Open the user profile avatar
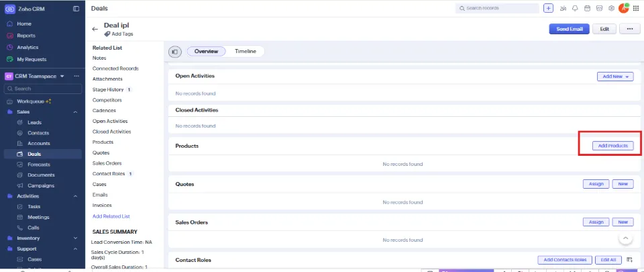The width and height of the screenshot is (644, 272). (x=623, y=8)
